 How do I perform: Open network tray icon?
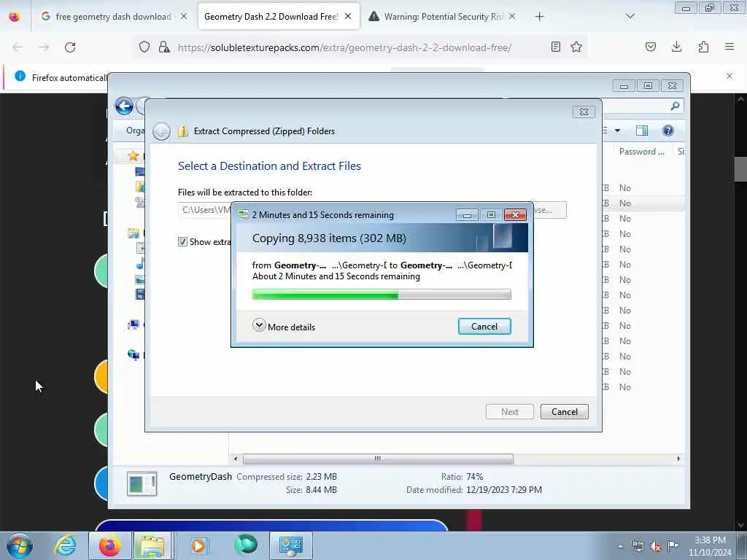pyautogui.click(x=638, y=546)
